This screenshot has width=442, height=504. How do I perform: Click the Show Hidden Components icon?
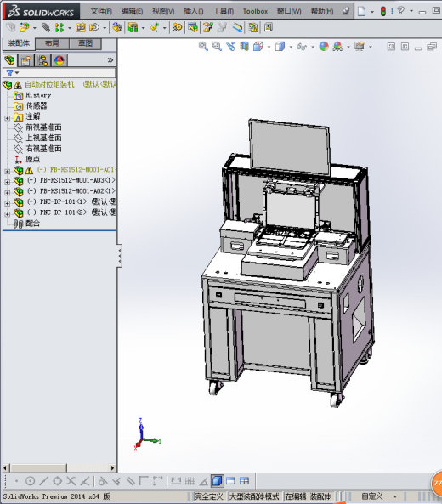coord(117,28)
